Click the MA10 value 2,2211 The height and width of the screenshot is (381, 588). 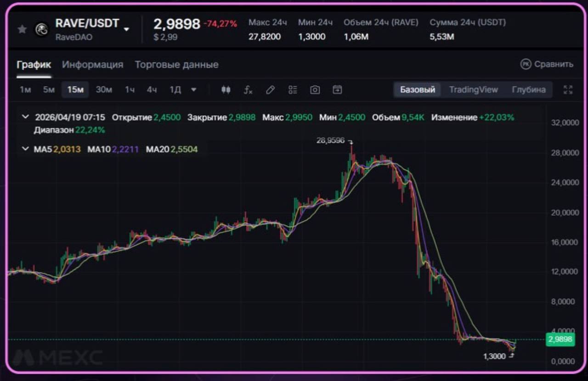click(125, 149)
